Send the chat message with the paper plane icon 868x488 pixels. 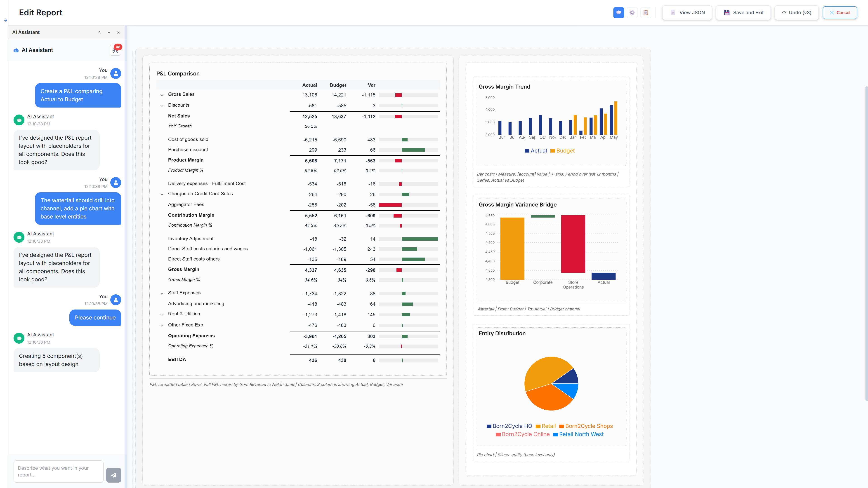click(x=113, y=475)
